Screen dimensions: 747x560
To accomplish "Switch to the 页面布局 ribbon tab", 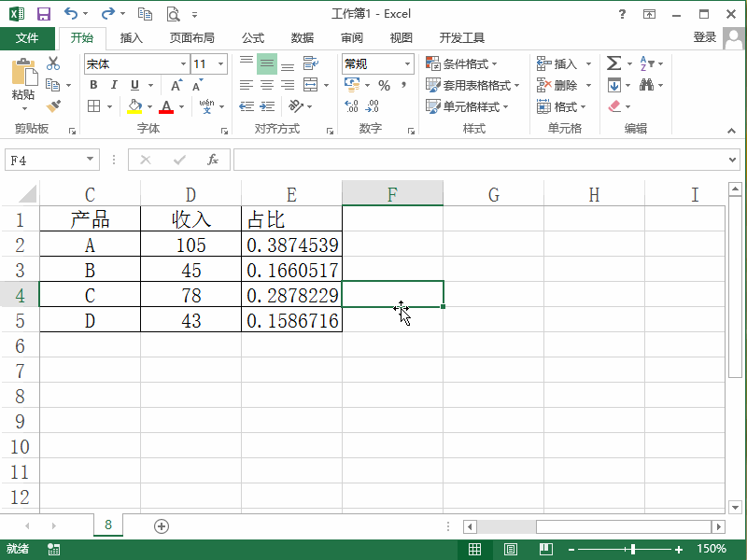I will (192, 37).
